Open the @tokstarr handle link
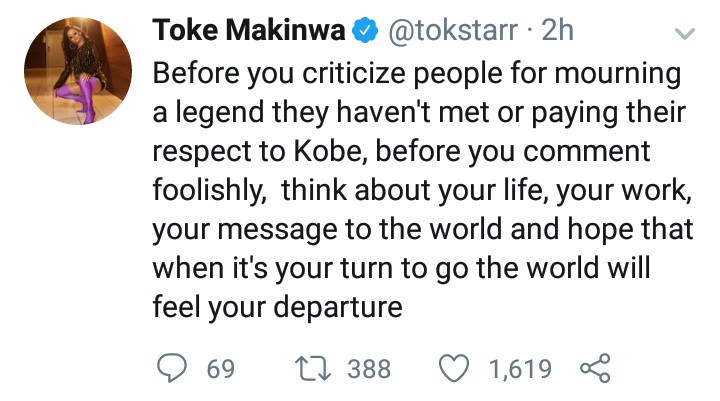The image size is (720, 401). [x=451, y=32]
